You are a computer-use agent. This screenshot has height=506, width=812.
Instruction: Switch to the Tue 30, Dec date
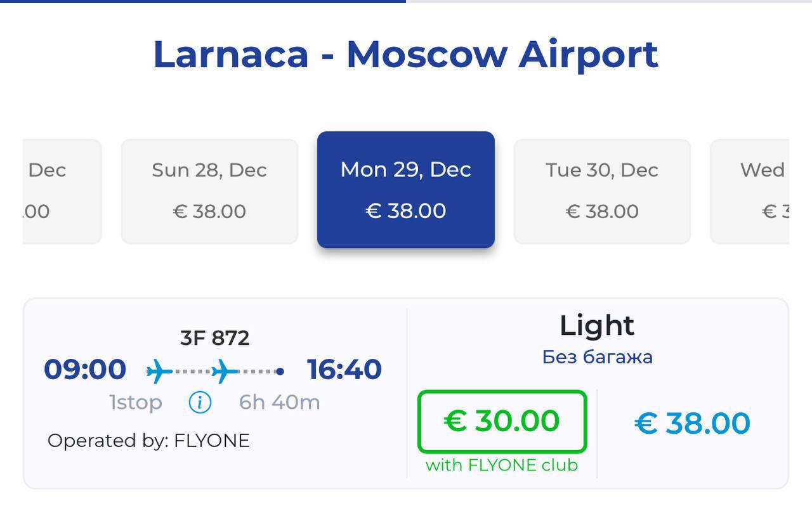point(602,191)
